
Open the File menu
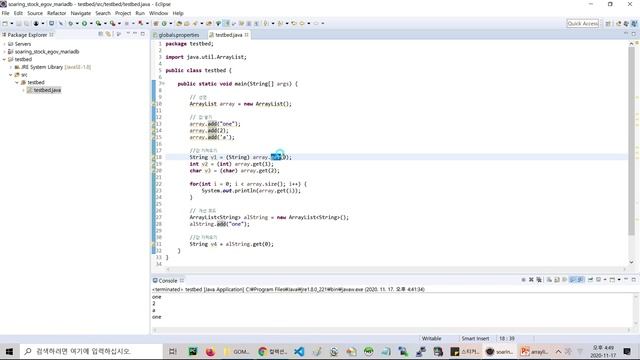(x=5, y=13)
